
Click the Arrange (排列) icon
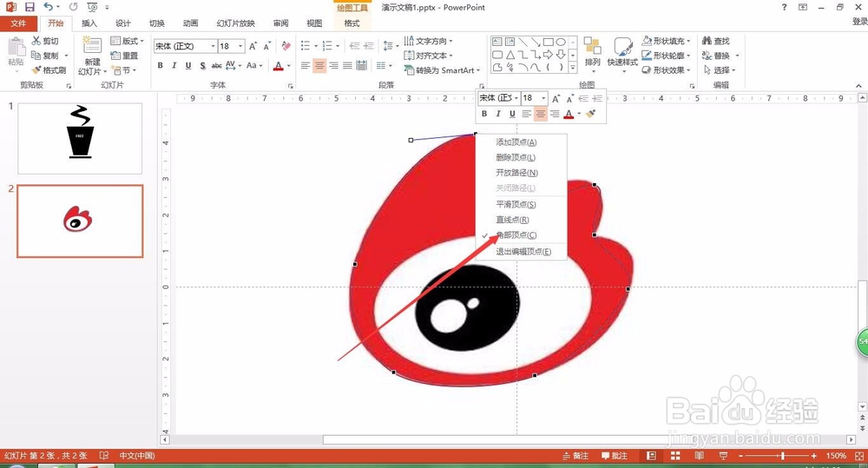click(592, 47)
